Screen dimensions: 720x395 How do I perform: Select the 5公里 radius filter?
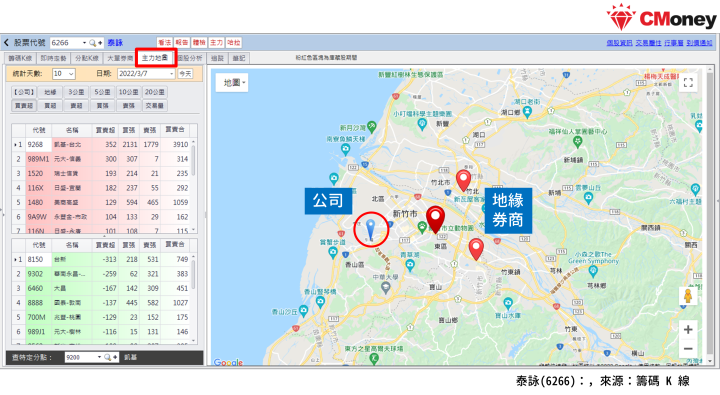(x=102, y=92)
